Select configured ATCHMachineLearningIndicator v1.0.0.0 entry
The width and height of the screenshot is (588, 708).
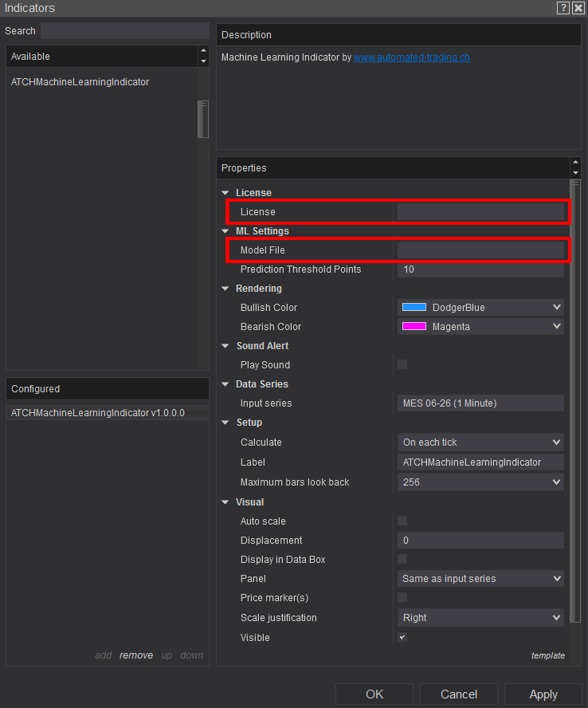pyautogui.click(x=97, y=413)
